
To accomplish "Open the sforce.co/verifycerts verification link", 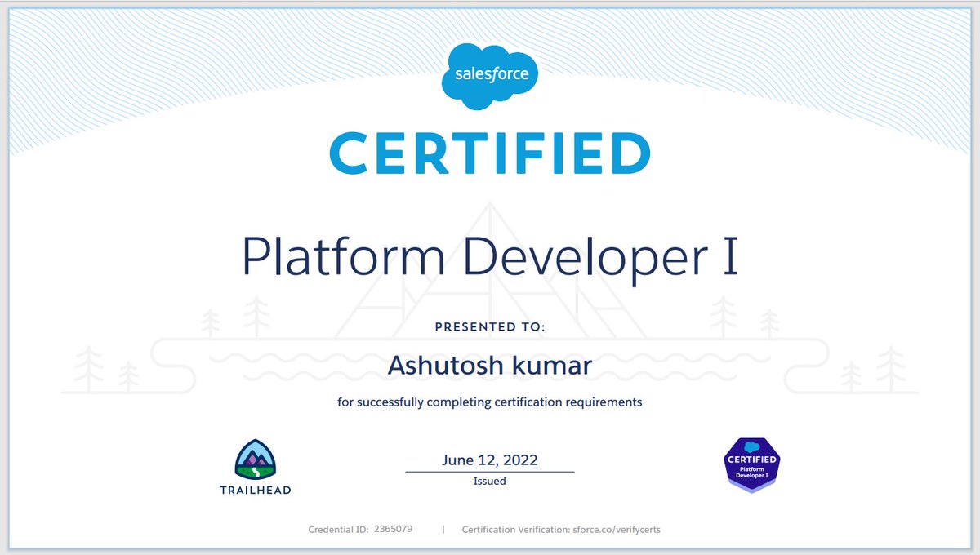I will click(x=615, y=530).
